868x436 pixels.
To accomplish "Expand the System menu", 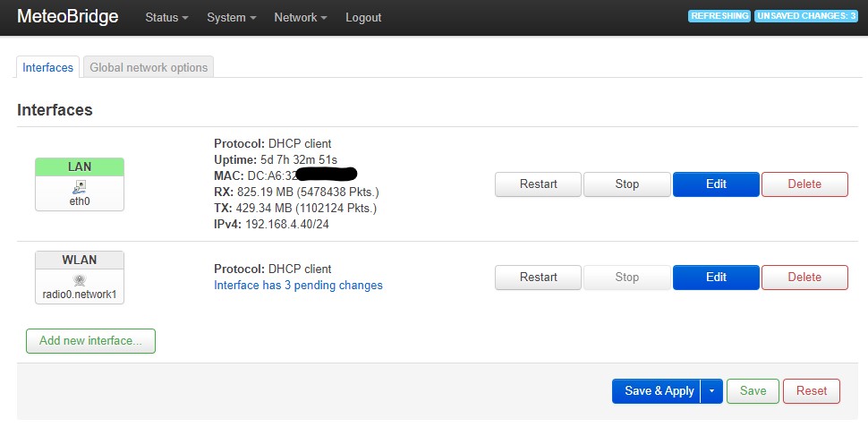I will (x=232, y=18).
